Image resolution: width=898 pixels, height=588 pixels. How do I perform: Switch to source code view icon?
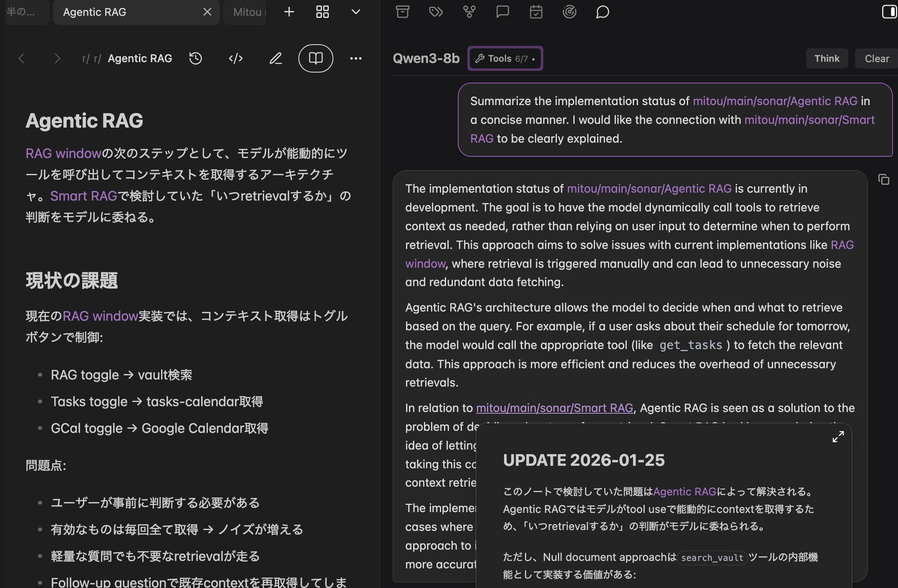click(x=236, y=58)
